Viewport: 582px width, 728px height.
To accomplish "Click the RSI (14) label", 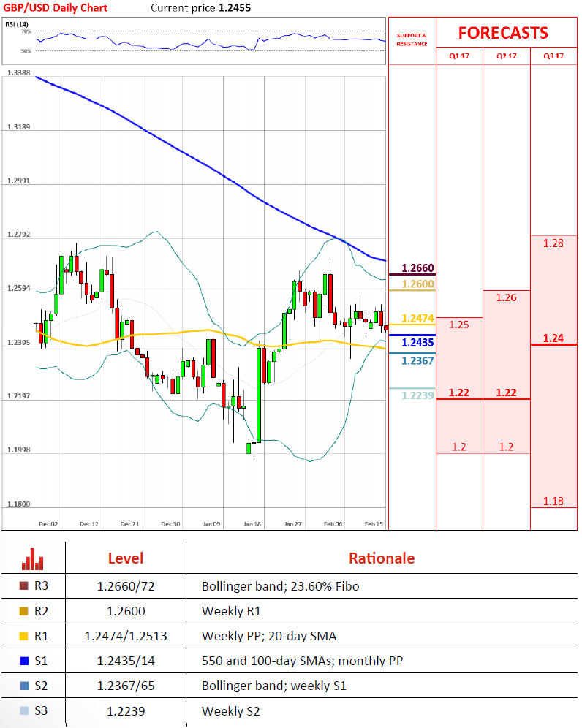I will pyautogui.click(x=17, y=24).
